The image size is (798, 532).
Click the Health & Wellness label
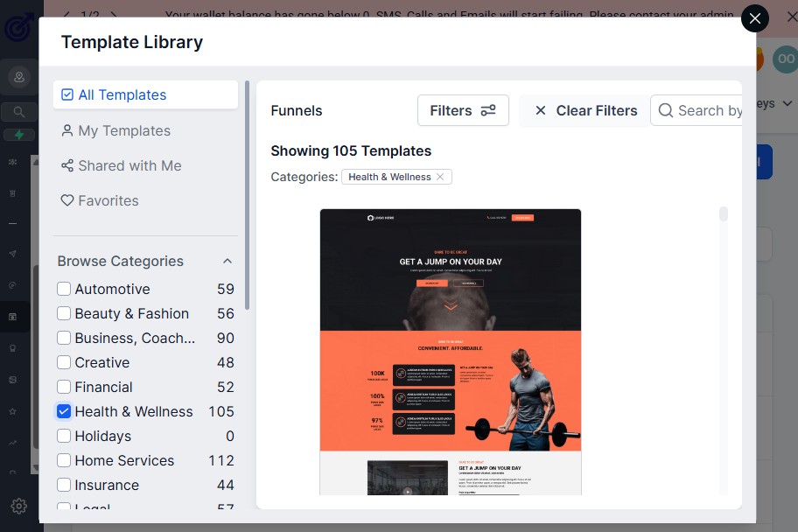coord(134,411)
